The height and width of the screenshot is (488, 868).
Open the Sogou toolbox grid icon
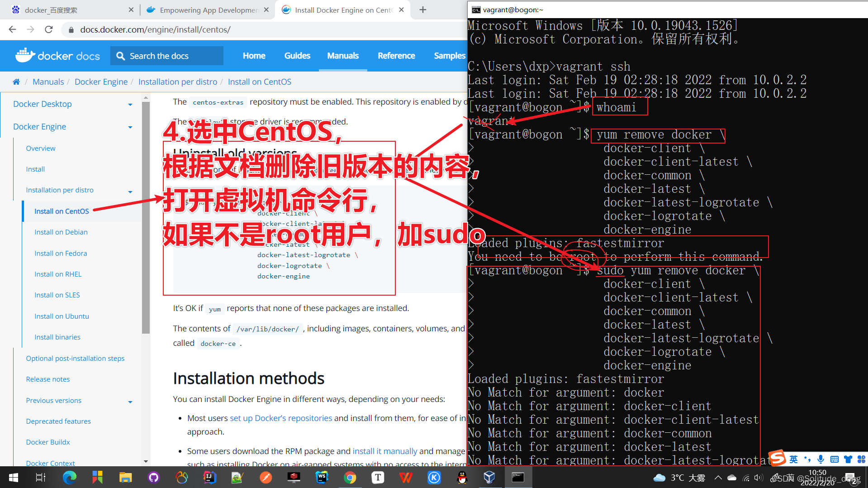point(861,459)
